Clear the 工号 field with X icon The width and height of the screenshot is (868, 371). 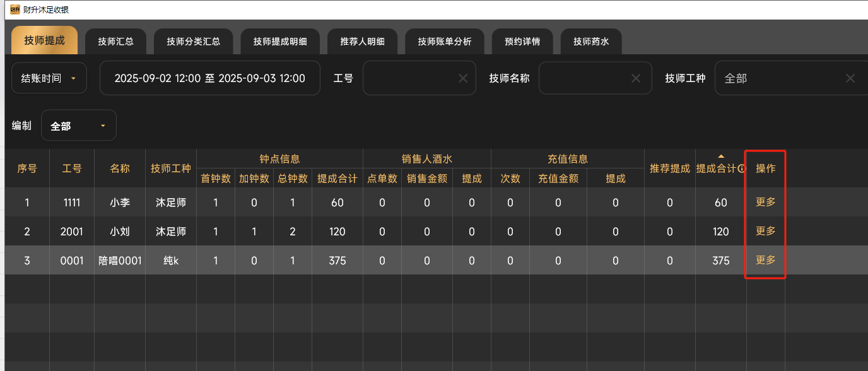coord(463,78)
